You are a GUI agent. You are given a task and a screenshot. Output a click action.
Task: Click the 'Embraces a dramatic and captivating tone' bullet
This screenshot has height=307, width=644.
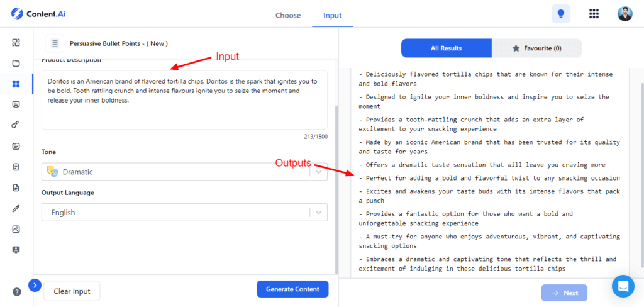(487, 264)
